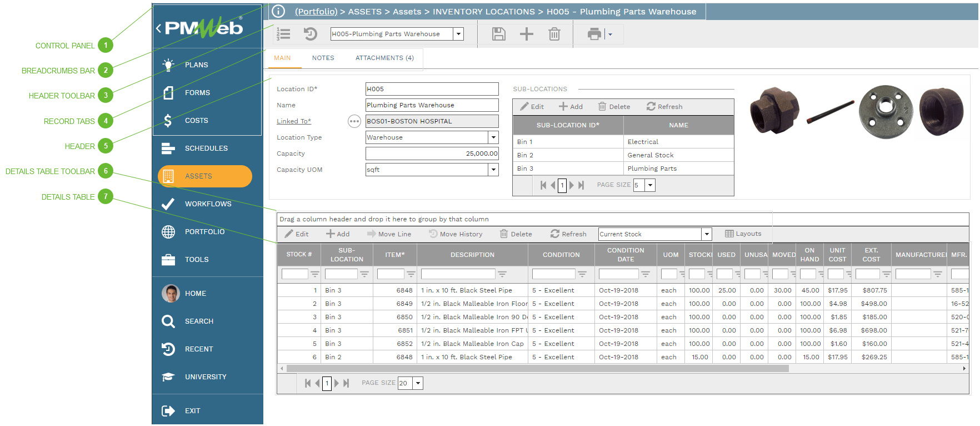Open the record history clock icon
Image resolution: width=980 pixels, height=426 pixels.
pos(310,34)
